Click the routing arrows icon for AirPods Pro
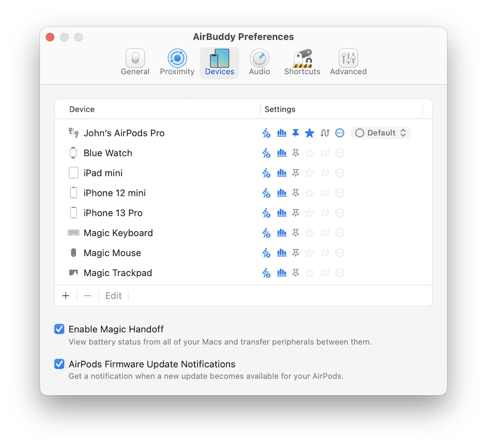Viewport: 487px width, 448px height. tap(325, 133)
